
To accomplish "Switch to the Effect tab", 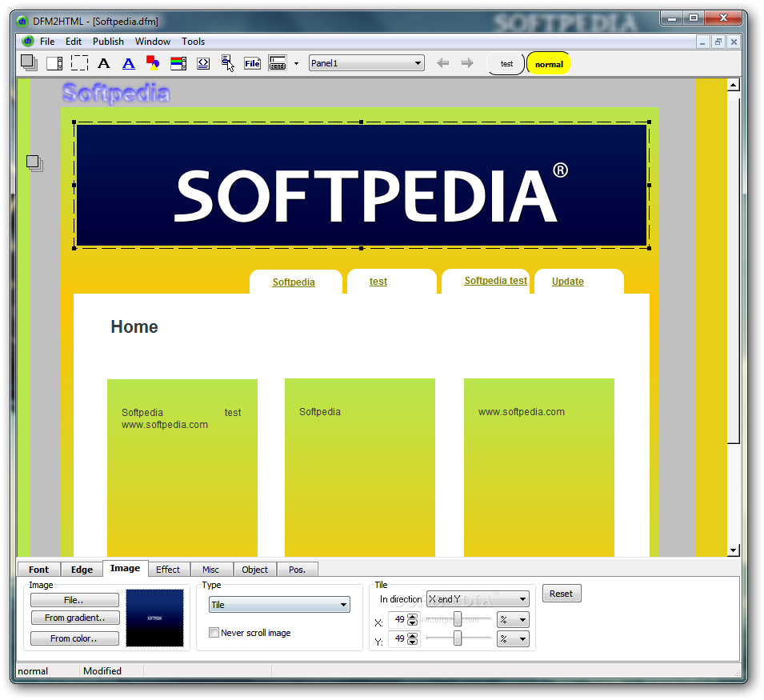I will (x=168, y=569).
